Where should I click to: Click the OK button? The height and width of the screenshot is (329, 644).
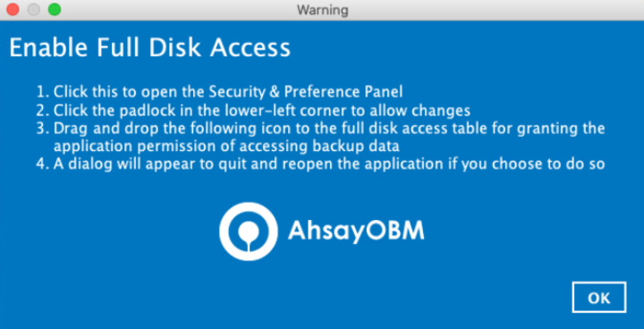coord(598,298)
